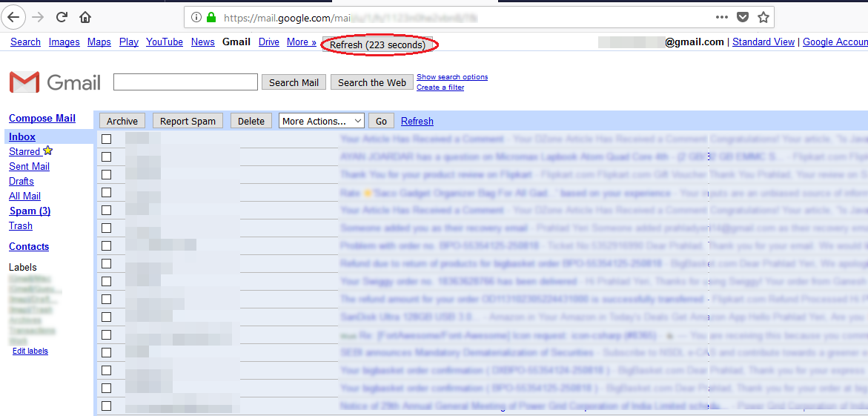Click the Gmail logo
The width and height of the screenshot is (868, 416).
point(55,82)
